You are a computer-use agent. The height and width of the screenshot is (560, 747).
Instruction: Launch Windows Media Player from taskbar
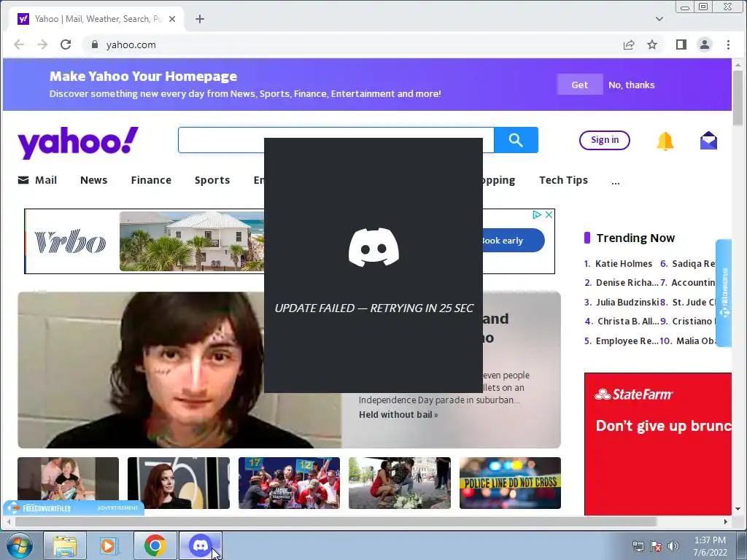point(109,545)
